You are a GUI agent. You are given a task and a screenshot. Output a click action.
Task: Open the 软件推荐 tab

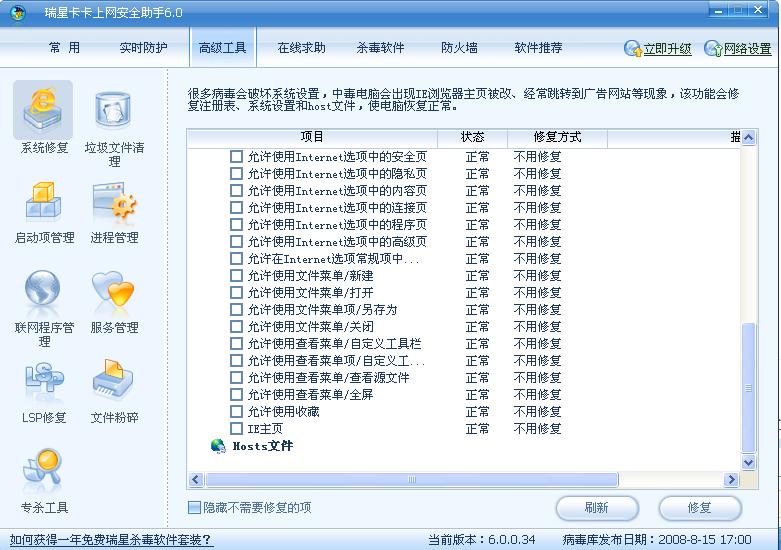pyautogui.click(x=538, y=48)
